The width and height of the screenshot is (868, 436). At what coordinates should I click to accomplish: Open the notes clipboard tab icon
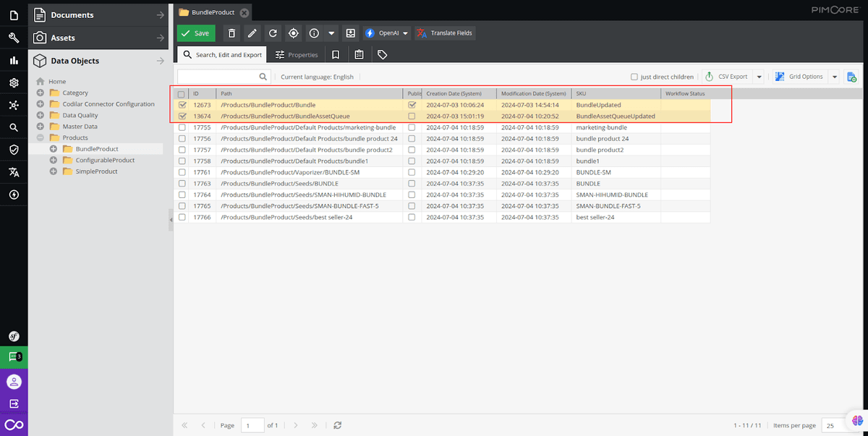tap(359, 54)
